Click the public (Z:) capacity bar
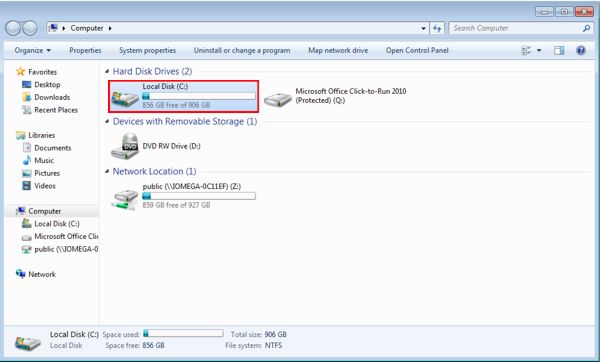Screen dimensions: 600x362 pos(199,196)
